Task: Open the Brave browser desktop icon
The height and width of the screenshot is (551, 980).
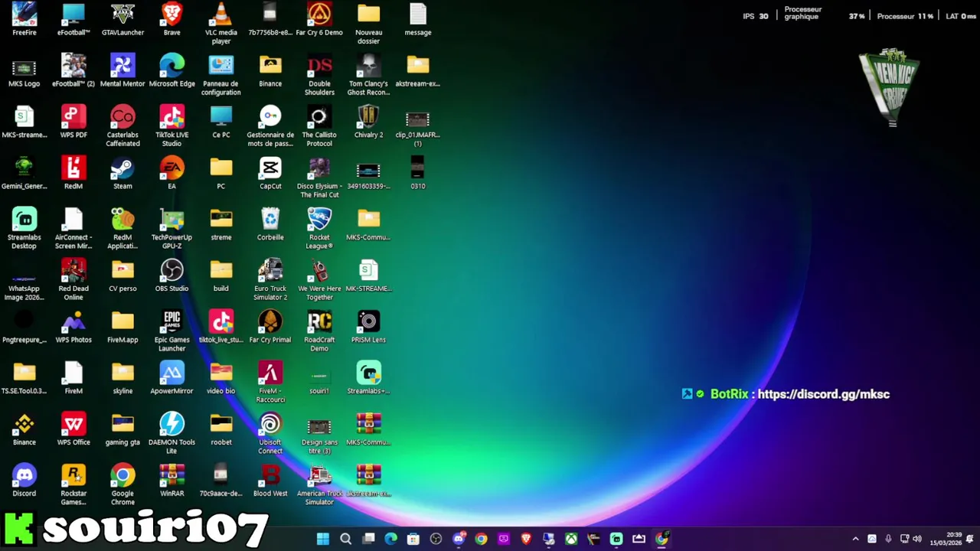Action: coord(171,19)
